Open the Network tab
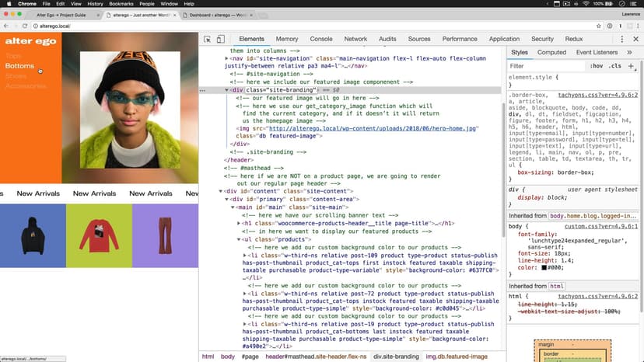Screen dimensions: 644x362 tap(355, 39)
